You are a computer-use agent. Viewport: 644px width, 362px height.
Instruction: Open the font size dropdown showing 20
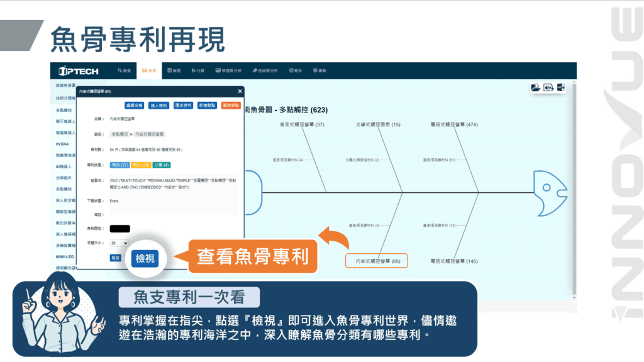tap(119, 243)
